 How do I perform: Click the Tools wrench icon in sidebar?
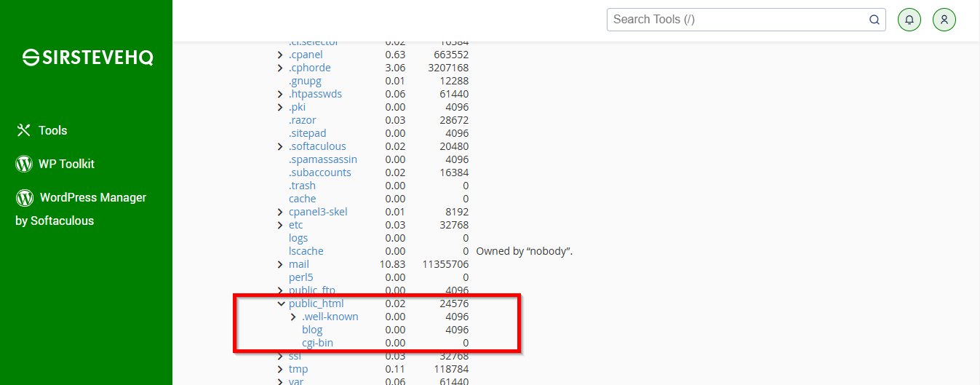pyautogui.click(x=24, y=130)
